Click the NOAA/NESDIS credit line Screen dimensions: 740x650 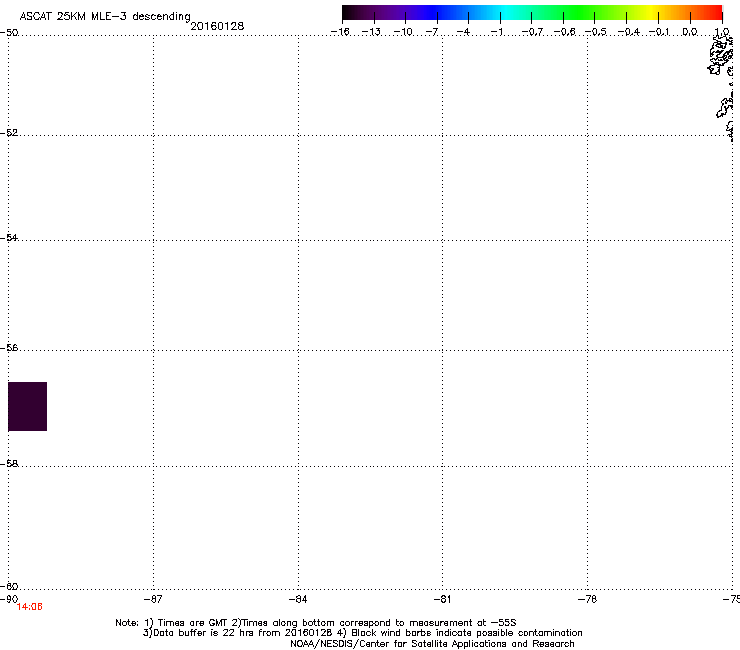(432, 644)
